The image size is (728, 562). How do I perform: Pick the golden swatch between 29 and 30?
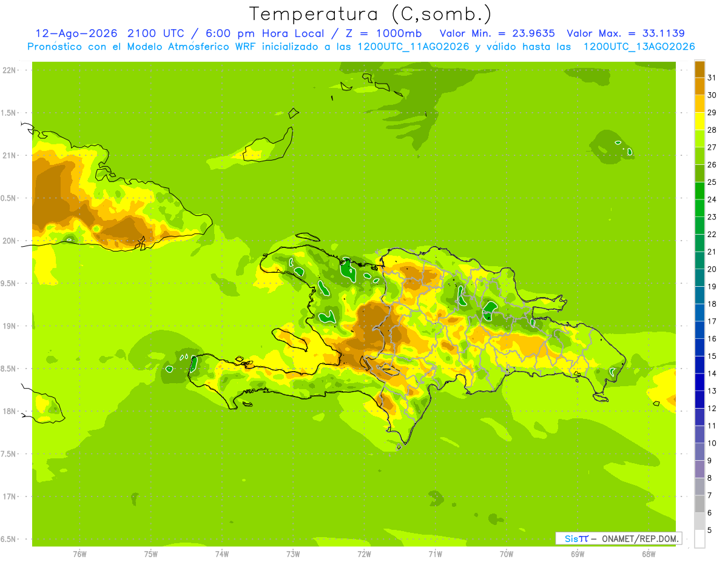pyautogui.click(x=699, y=104)
